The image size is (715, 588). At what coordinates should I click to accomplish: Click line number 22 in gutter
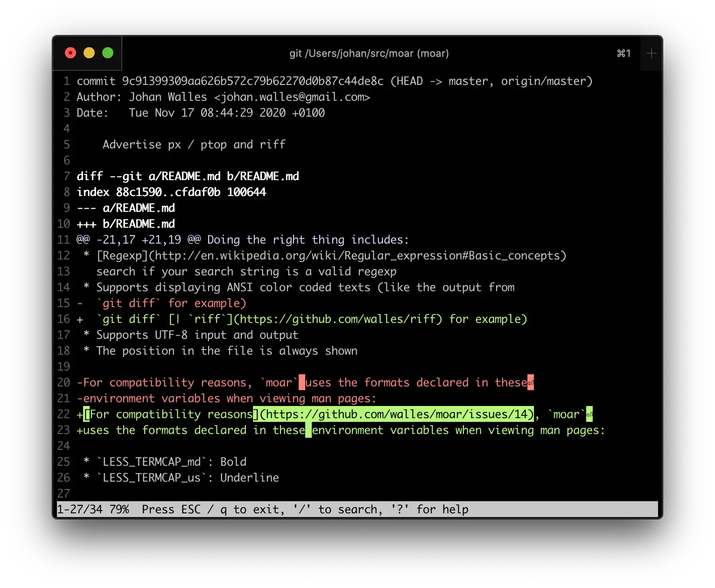click(63, 414)
